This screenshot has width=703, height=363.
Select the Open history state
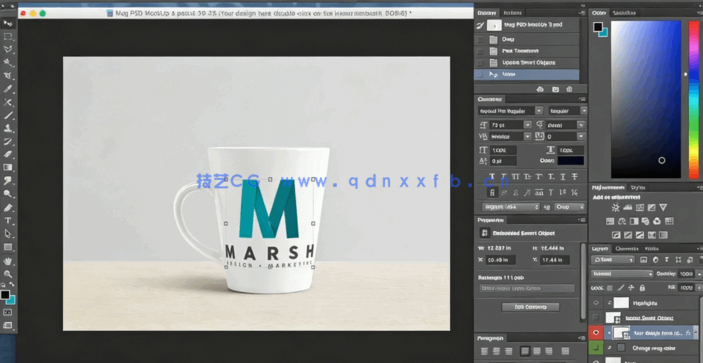(527, 39)
